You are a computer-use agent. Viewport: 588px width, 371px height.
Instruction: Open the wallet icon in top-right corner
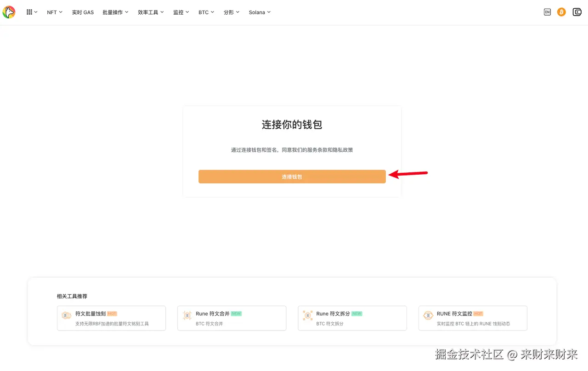577,12
